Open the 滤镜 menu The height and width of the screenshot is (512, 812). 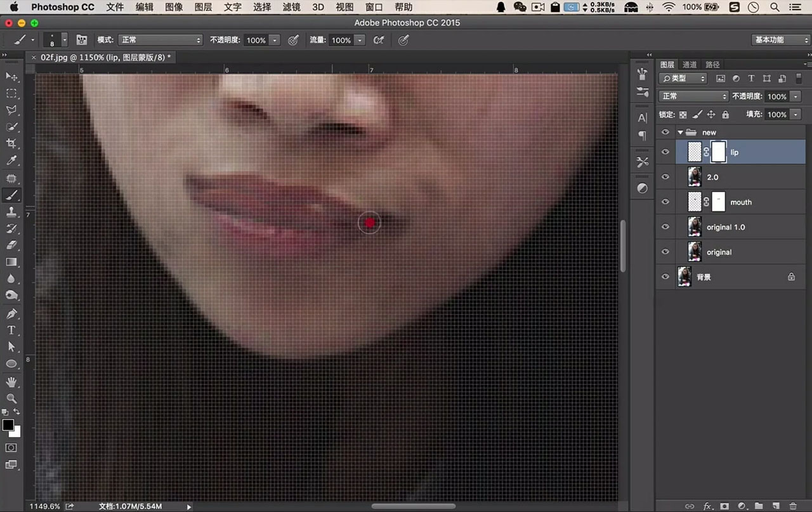coord(291,7)
